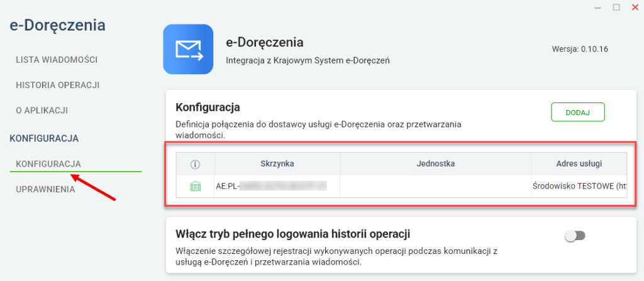Click the e-Doręczenia blue envelope app icon
Image resolution: width=644 pixels, height=281 pixels.
pyautogui.click(x=188, y=49)
